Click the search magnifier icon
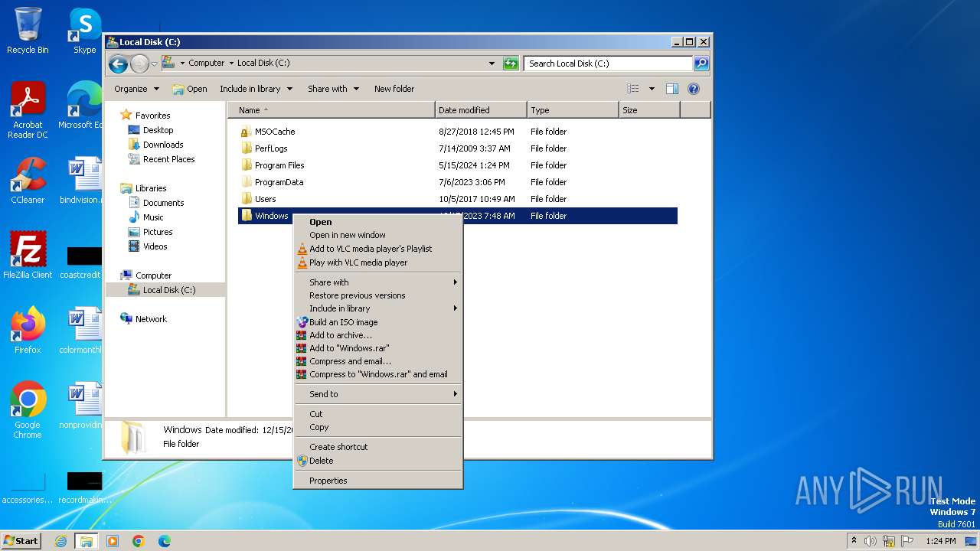Viewport: 980px width, 551px height. coord(701,64)
